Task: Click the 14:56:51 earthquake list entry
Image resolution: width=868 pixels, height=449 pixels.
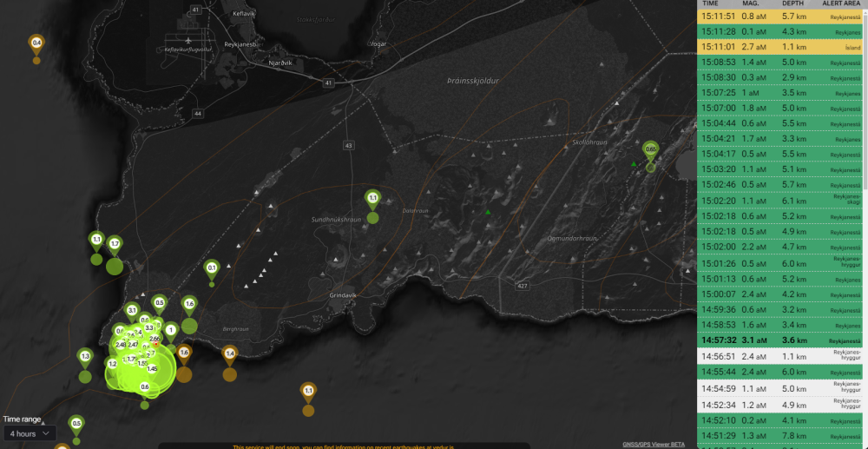Action: tap(779, 356)
